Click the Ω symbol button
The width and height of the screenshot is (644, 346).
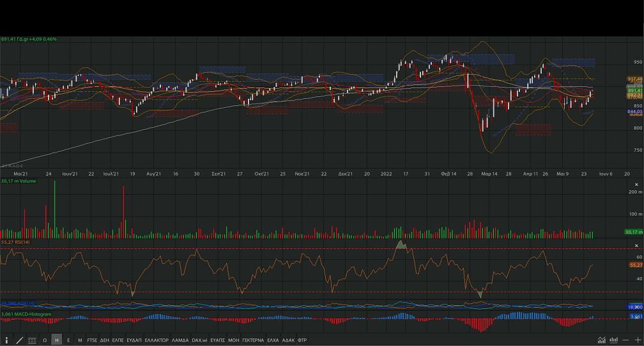click(x=45, y=340)
